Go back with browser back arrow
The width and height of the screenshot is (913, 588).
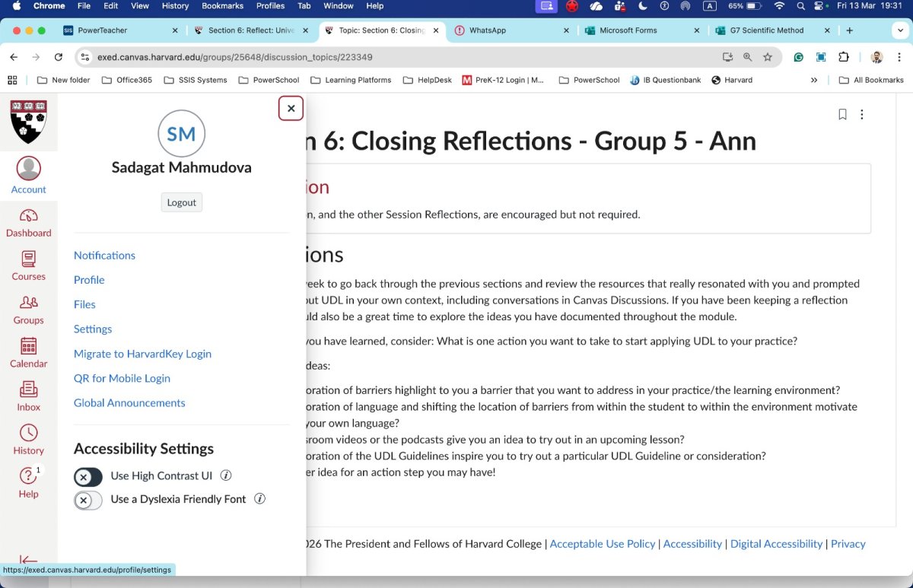[x=14, y=57]
